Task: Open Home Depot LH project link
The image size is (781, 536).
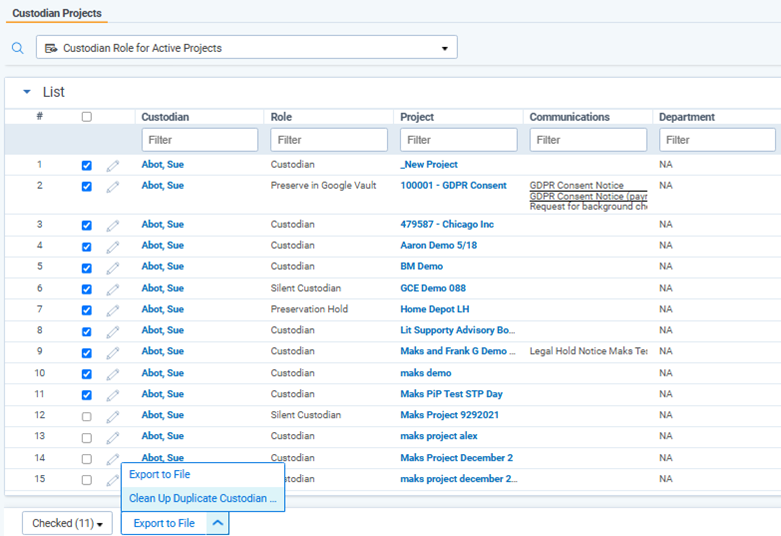Action: (435, 309)
